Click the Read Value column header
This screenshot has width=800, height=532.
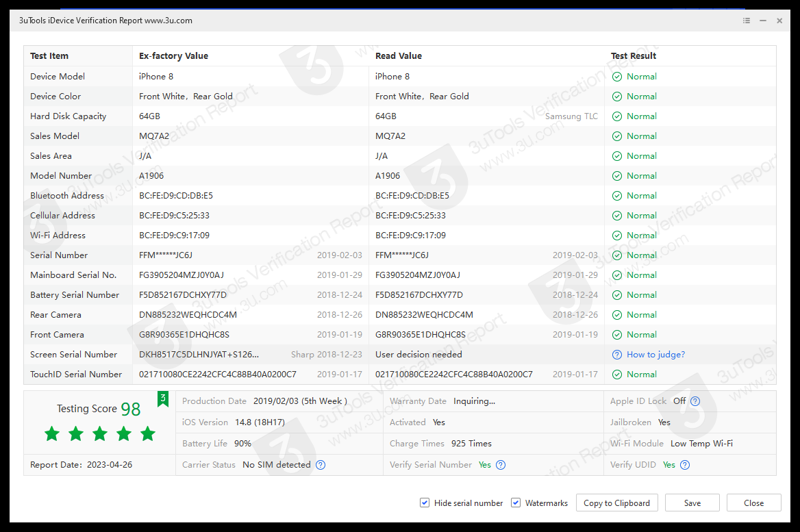[399, 56]
